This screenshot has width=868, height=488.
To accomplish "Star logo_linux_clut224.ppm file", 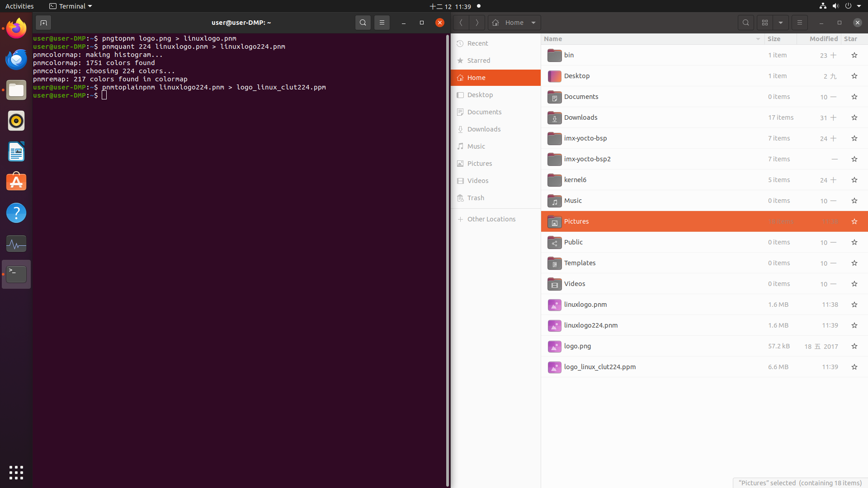I will pos(854,367).
